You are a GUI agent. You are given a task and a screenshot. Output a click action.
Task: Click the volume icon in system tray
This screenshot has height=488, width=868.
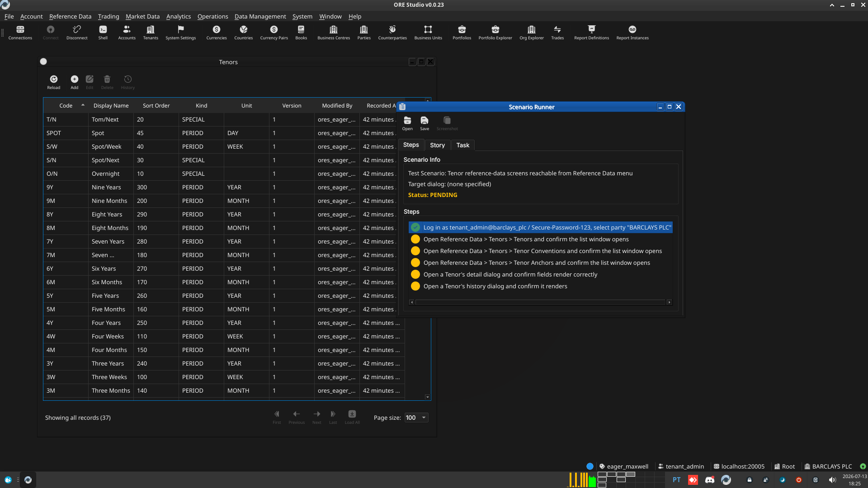tap(832, 480)
